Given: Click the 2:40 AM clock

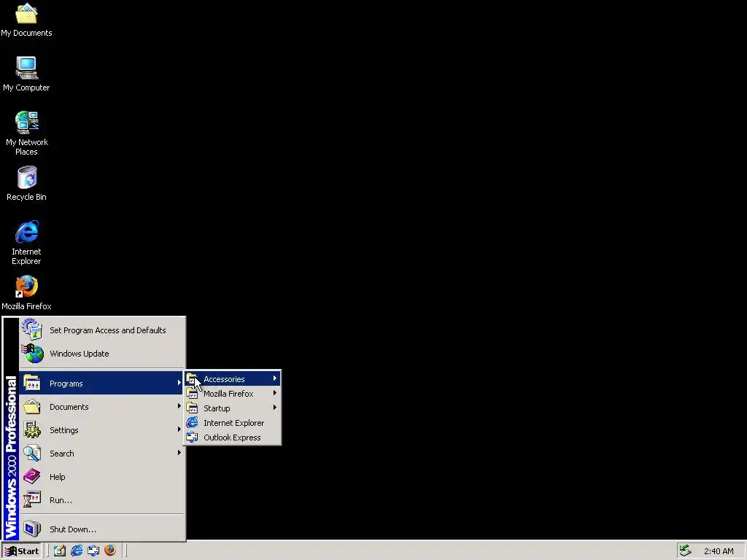Looking at the screenshot, I should point(719,551).
